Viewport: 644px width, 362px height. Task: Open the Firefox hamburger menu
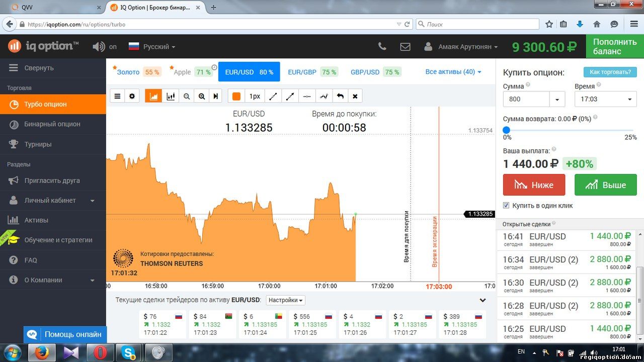coord(633,24)
